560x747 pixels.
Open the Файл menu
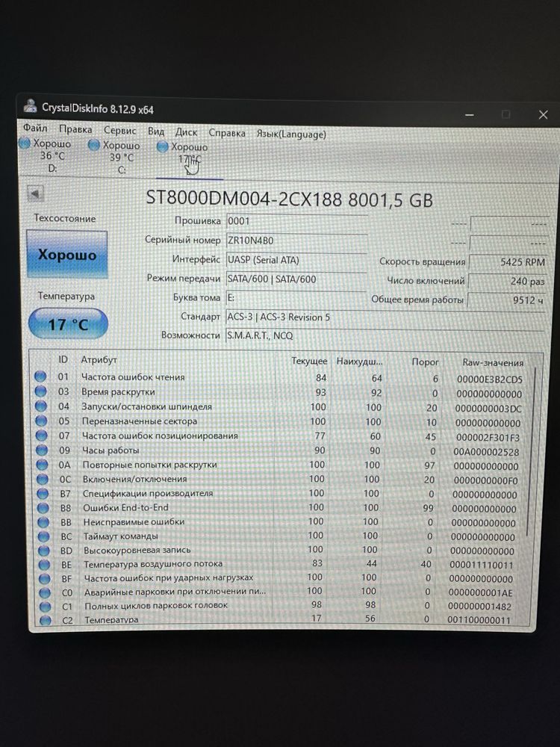click(x=35, y=128)
